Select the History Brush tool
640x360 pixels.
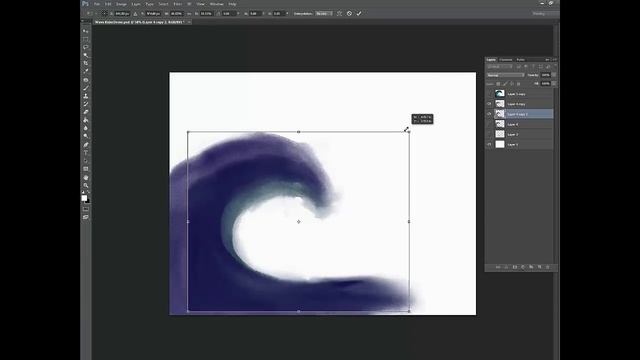pos(86,104)
